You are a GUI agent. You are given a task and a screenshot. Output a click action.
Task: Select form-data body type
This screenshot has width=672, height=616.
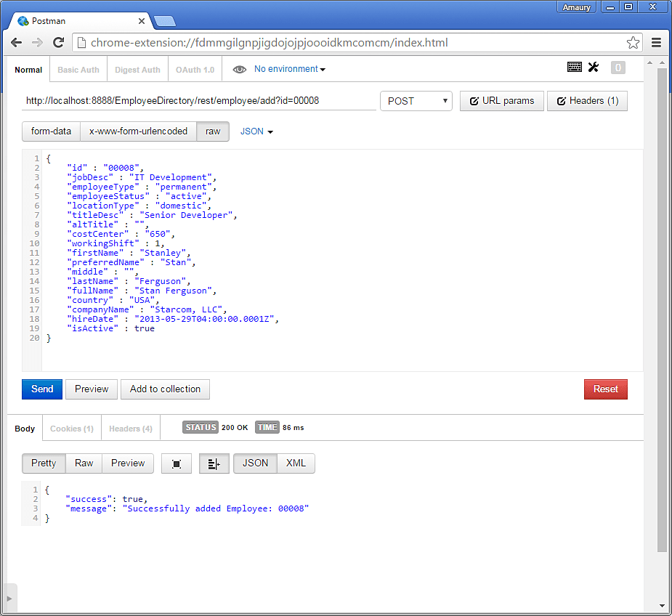pyautogui.click(x=51, y=131)
